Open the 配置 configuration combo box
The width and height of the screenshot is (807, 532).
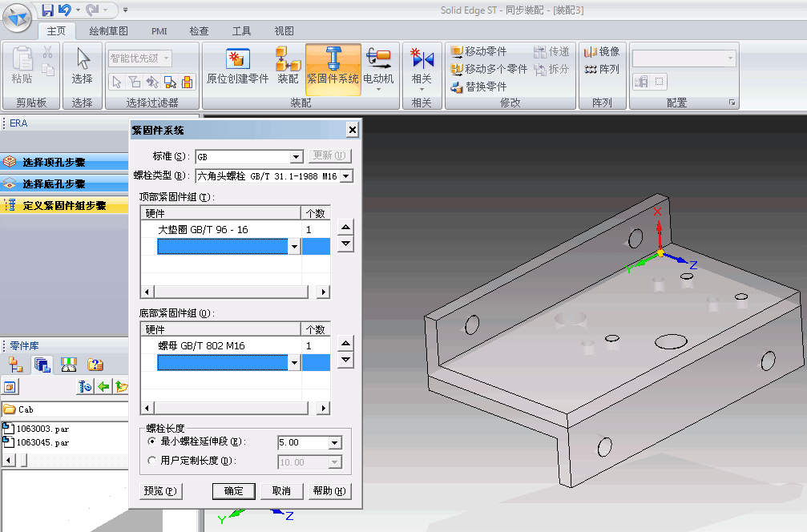coord(684,58)
